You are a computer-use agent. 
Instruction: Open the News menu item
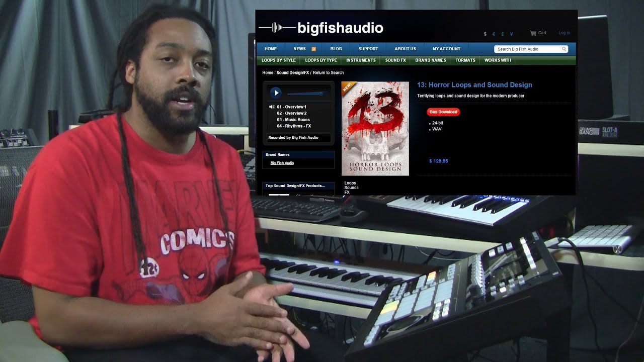click(x=299, y=49)
